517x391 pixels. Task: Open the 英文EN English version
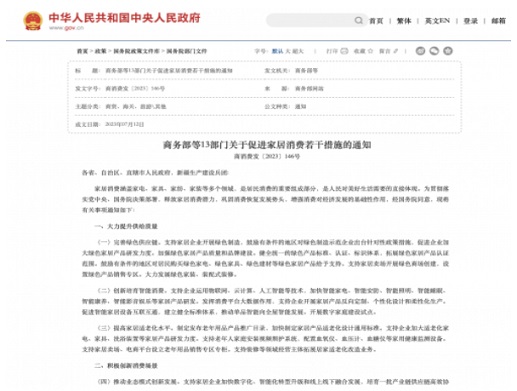[x=437, y=21]
